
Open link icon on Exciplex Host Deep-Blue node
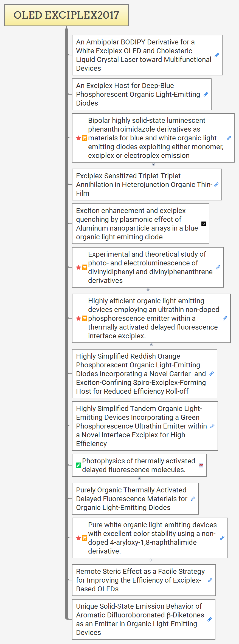click(206, 94)
